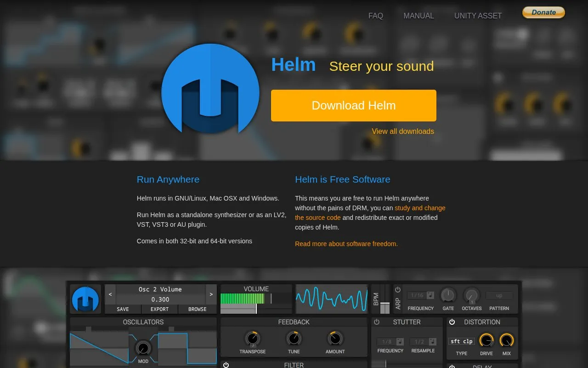Click the Helm logo in the synth's top-left corner

point(85,299)
